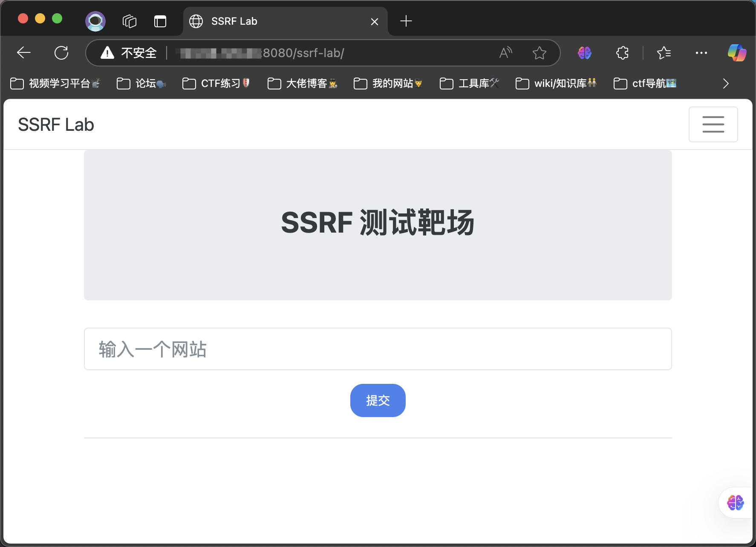756x547 pixels.
Task: Click the browser back arrow
Action: point(24,53)
